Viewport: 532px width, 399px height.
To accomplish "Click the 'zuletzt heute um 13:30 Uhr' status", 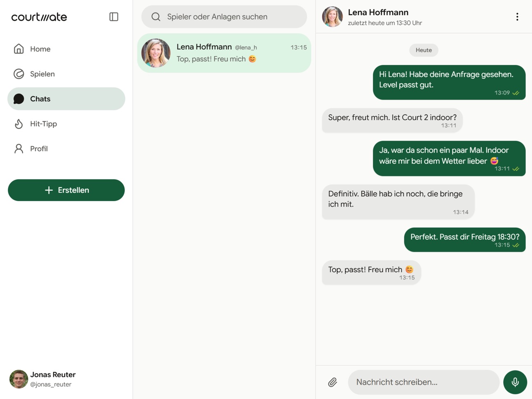I will [x=385, y=23].
